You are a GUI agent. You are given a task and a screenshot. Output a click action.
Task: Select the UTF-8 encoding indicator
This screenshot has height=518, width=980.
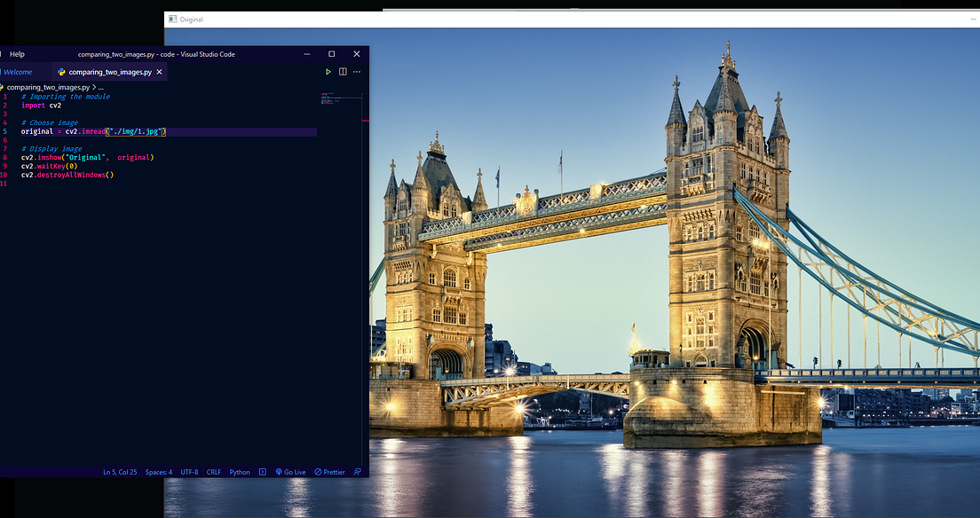[x=189, y=473]
